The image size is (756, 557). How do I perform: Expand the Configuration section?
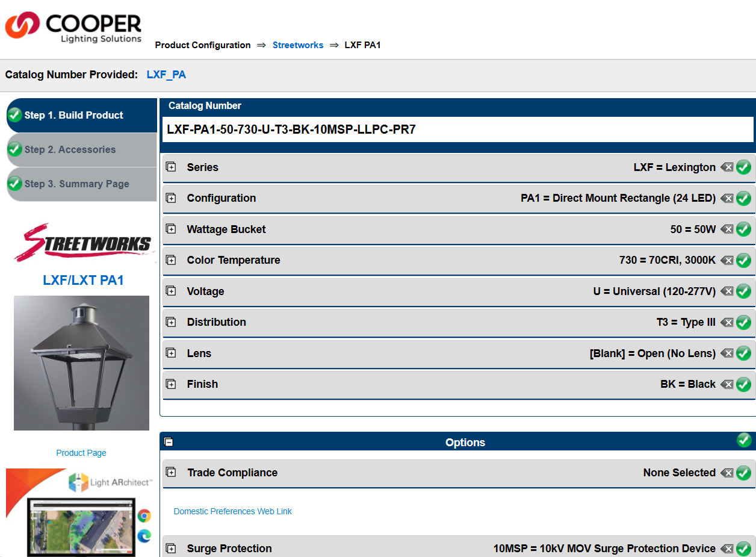[x=171, y=198]
